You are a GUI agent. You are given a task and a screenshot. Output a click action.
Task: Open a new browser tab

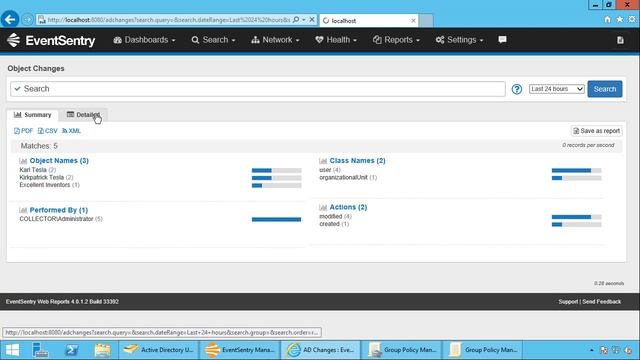(x=426, y=20)
